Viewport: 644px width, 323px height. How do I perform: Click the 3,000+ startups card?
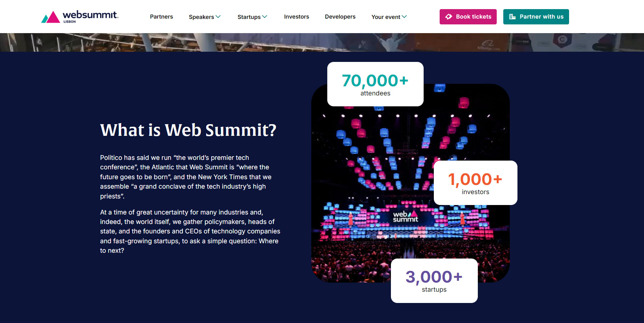434,281
